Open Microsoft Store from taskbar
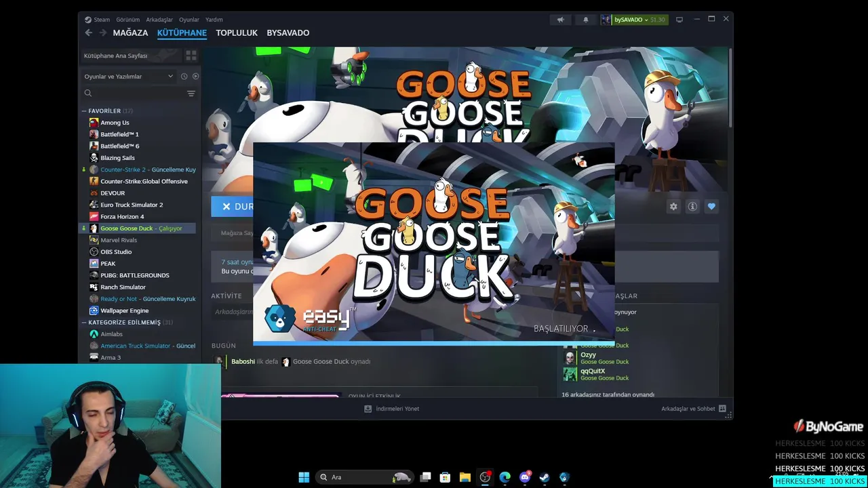The width and height of the screenshot is (868, 488). (x=445, y=477)
